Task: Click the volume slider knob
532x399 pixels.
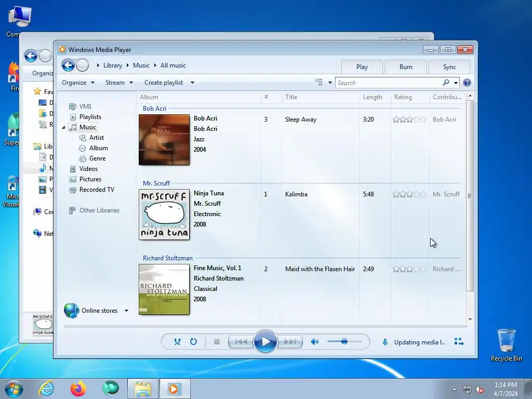Action: click(344, 341)
